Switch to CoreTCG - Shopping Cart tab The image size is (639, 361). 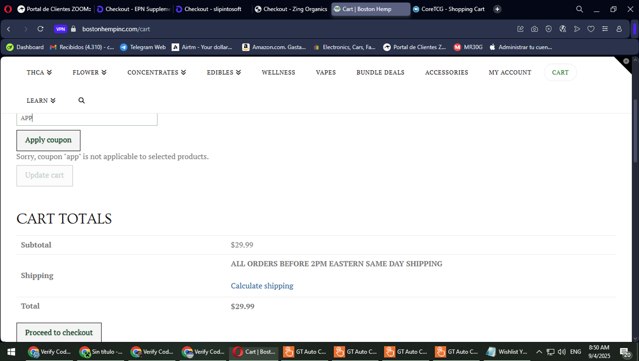tap(449, 9)
